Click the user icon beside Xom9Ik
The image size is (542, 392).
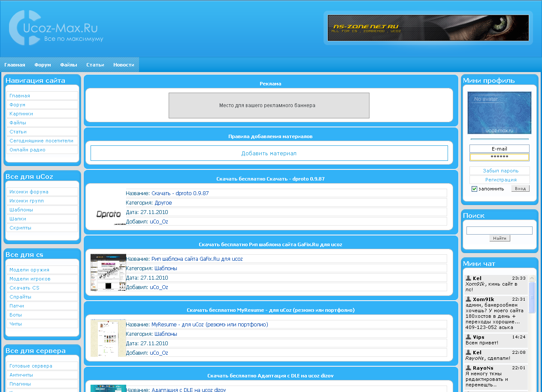(469, 299)
